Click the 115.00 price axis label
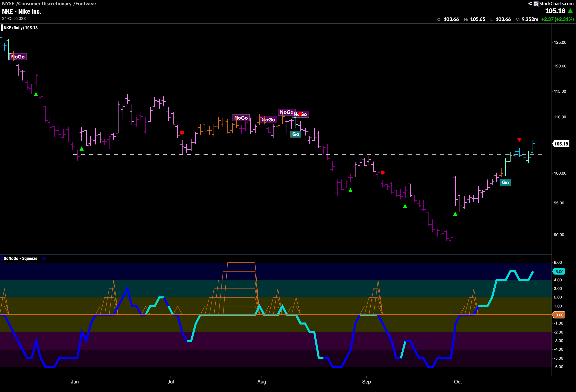The image size is (576, 392). pyautogui.click(x=560, y=91)
